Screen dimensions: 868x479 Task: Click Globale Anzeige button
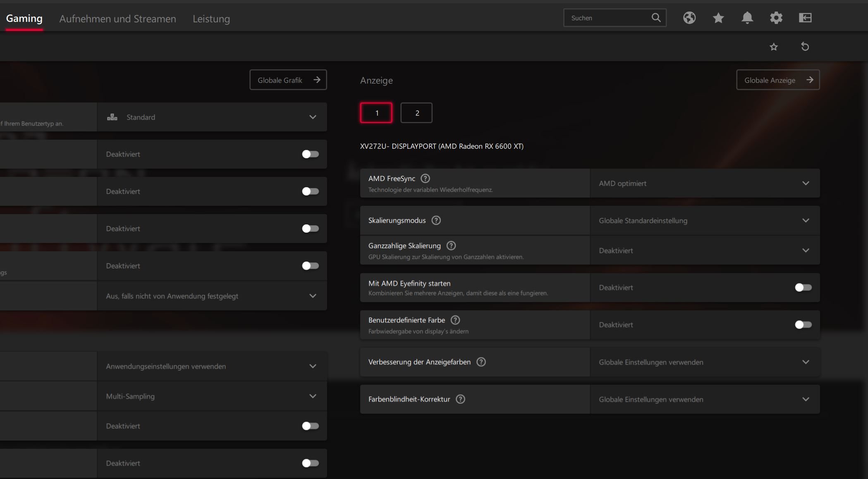(777, 80)
